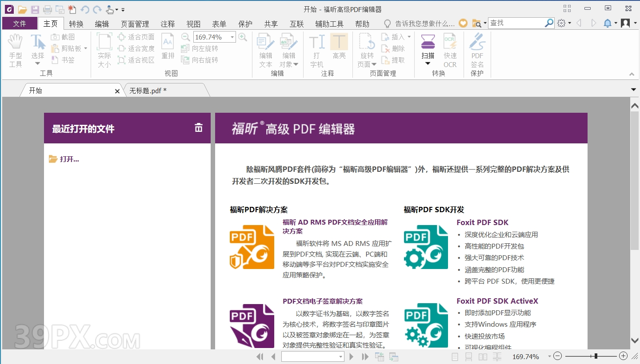The height and width of the screenshot is (364, 640).
Task: Open the page number dropdown in status bar
Action: (341, 356)
